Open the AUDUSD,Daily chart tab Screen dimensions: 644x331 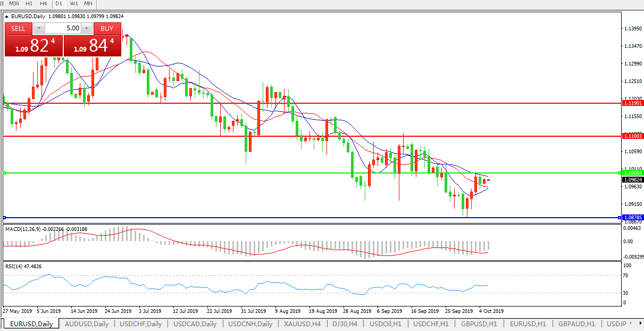tap(86, 324)
